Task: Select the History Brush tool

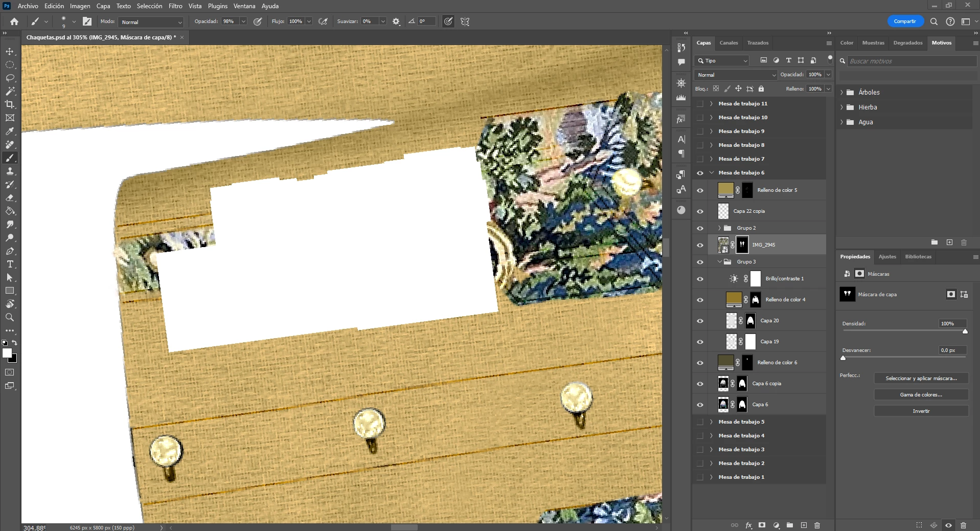Action: tap(10, 185)
